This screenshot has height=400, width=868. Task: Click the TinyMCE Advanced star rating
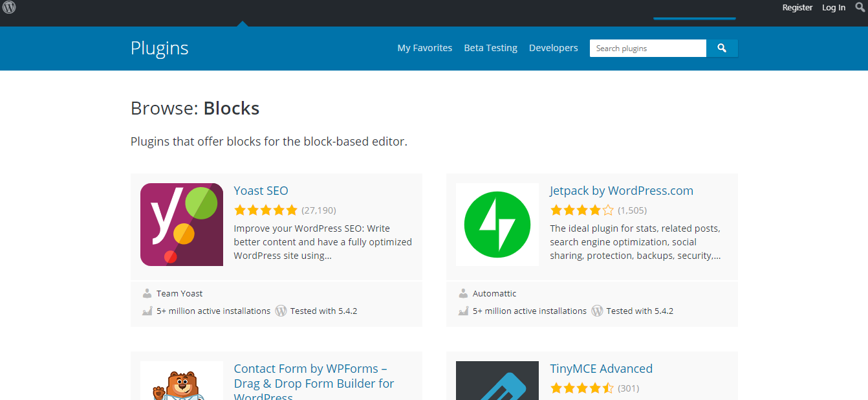point(582,388)
